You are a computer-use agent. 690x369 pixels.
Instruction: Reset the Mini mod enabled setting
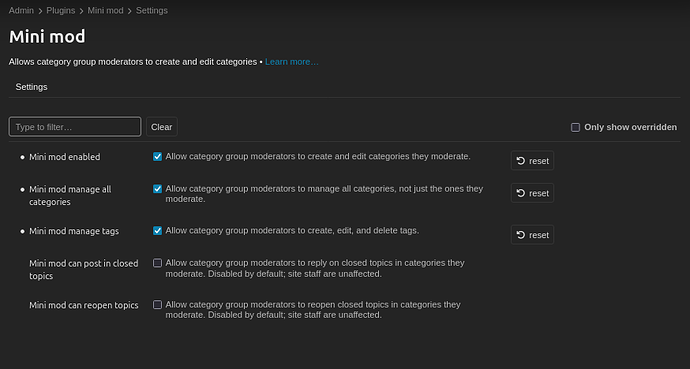click(532, 161)
